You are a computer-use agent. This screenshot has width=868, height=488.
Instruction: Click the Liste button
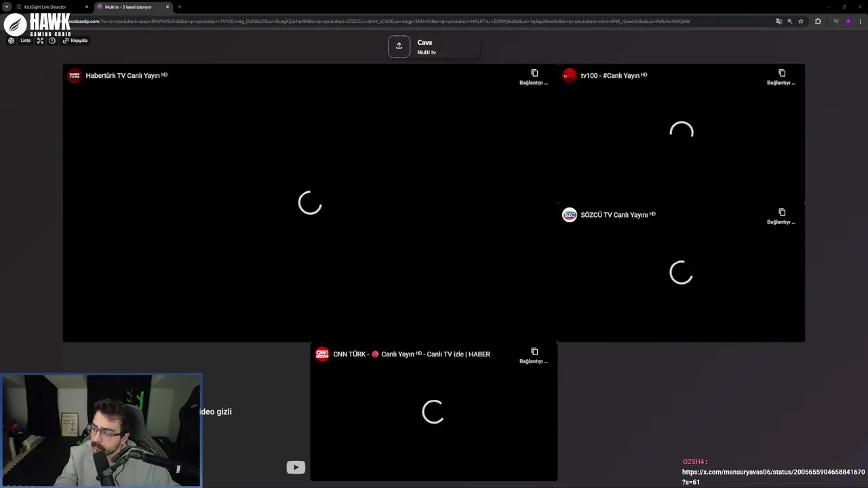[25, 41]
